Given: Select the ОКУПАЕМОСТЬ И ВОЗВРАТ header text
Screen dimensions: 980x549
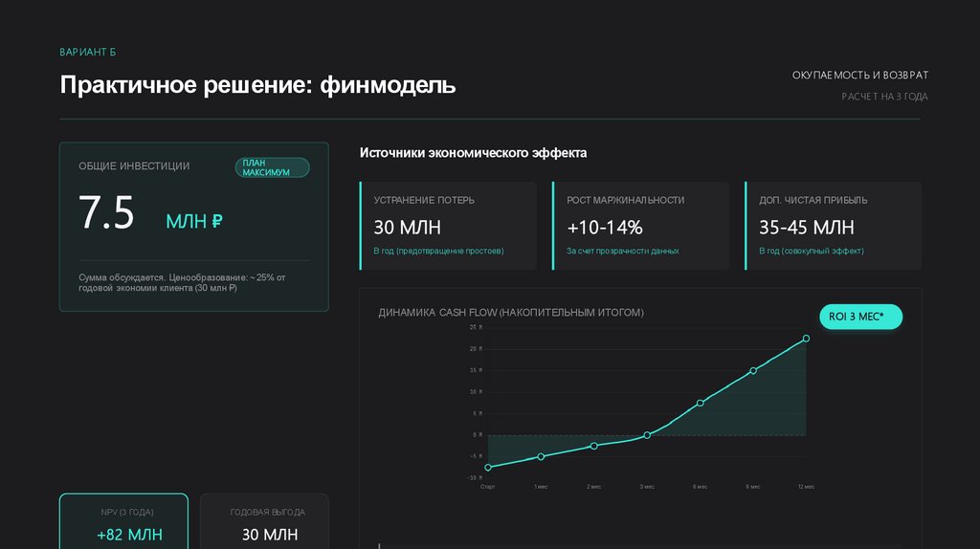Looking at the screenshot, I should point(860,75).
